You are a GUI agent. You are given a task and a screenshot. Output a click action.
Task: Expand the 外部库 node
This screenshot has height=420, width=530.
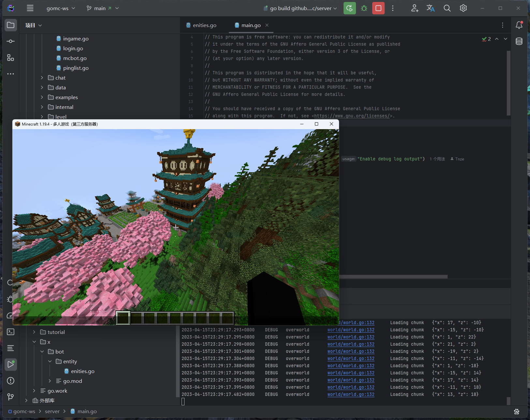26,400
